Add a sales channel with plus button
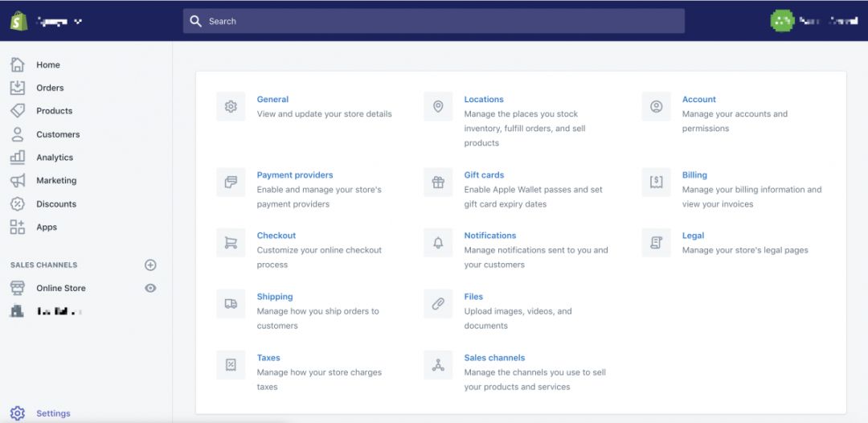Viewport: 868px width, 423px height. (150, 265)
